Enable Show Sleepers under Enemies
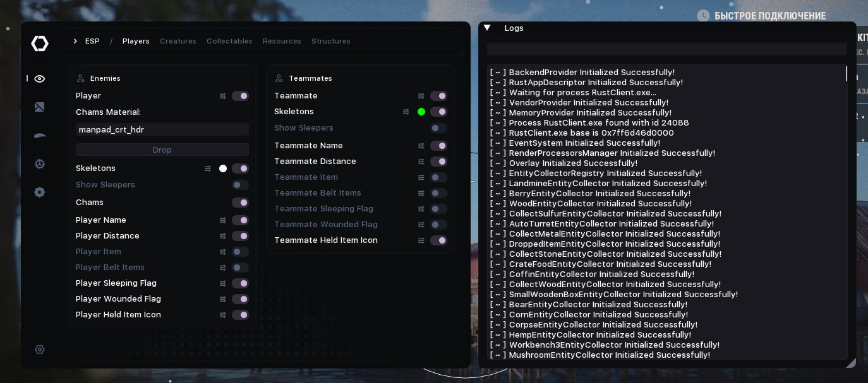The image size is (868, 383). tap(240, 185)
